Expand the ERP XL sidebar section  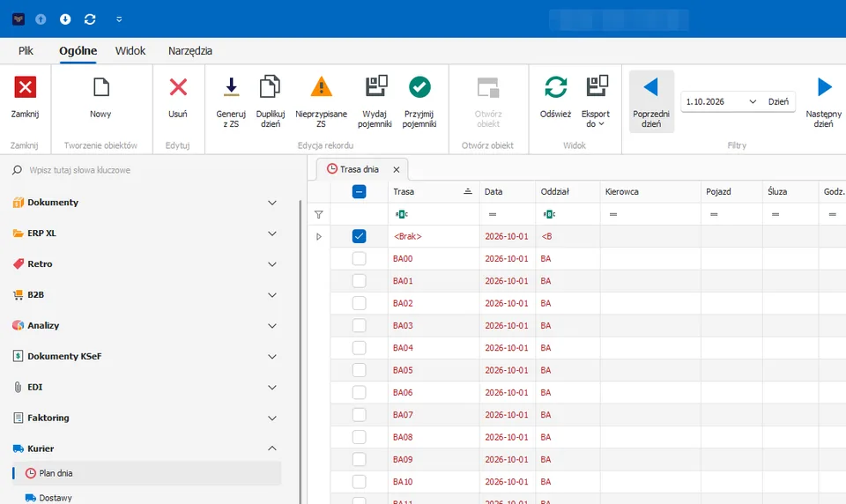[272, 233]
